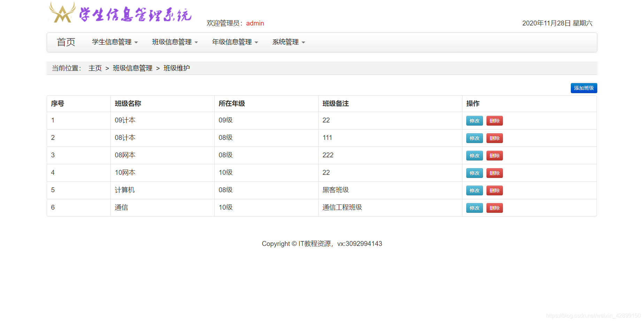Click 删除 for class 计算机
Viewport: 644px width, 322px height.
coord(495,190)
